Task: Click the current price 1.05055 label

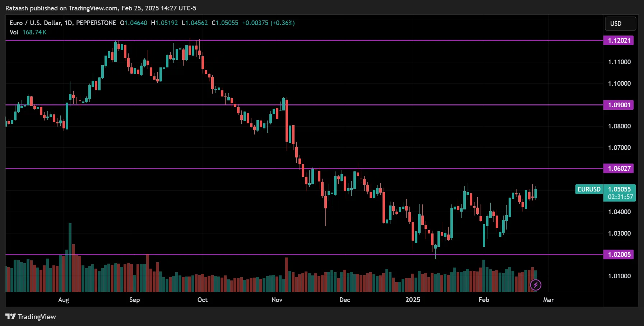Action: (x=619, y=189)
